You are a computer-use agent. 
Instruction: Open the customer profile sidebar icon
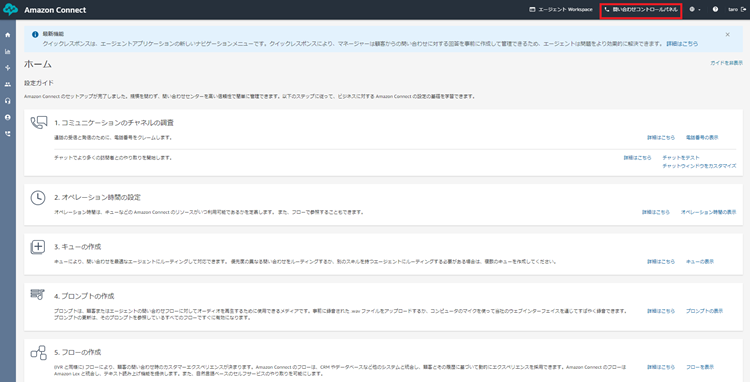pyautogui.click(x=8, y=117)
